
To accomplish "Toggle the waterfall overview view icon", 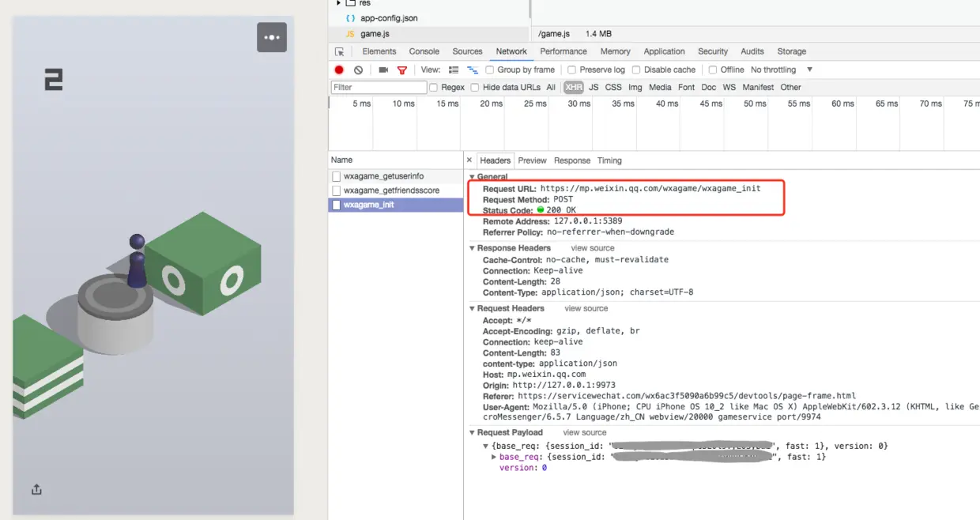I will (473, 70).
